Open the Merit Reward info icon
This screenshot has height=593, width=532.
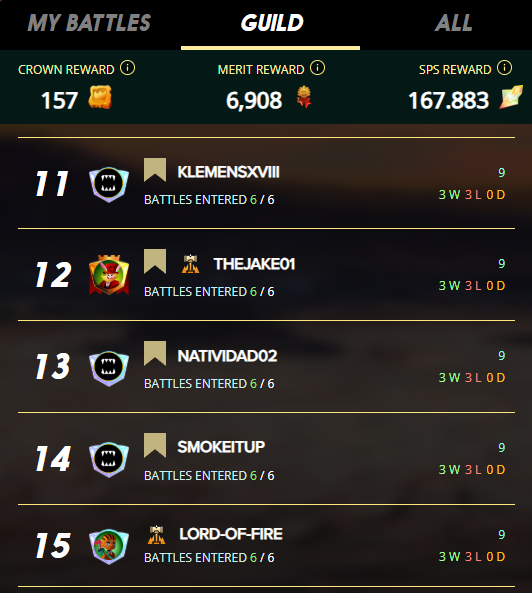(317, 68)
